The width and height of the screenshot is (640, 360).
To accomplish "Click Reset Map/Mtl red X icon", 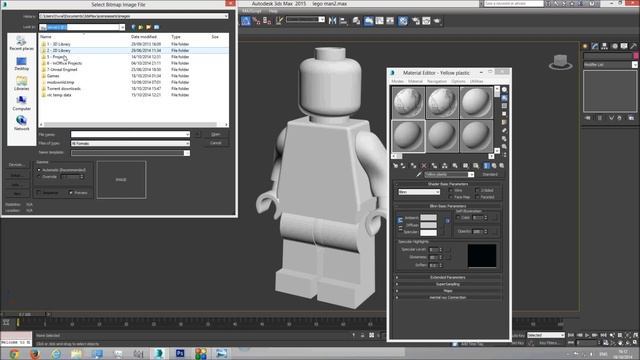I will (x=424, y=166).
